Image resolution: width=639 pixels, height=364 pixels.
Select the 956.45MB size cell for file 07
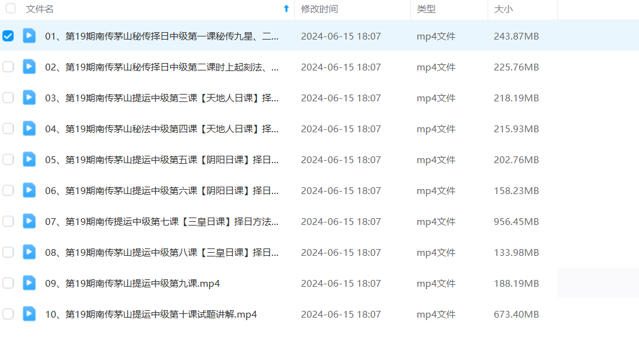click(516, 221)
